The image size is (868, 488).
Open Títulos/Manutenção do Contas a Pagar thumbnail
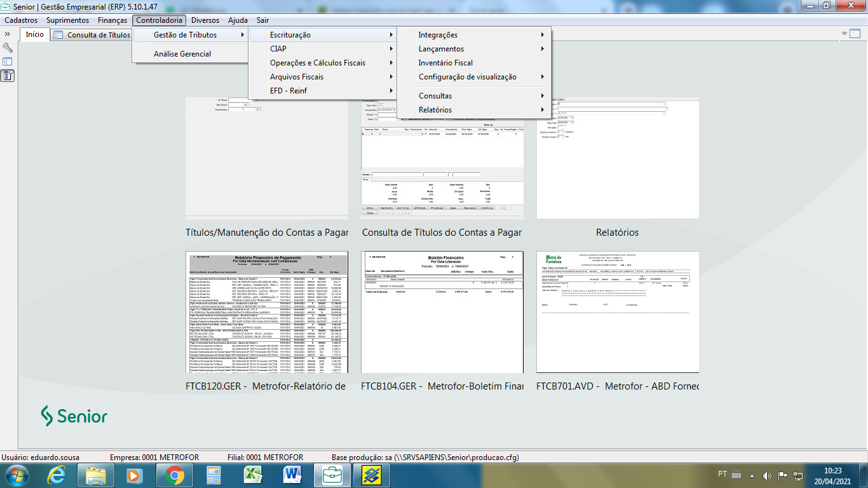(x=267, y=158)
